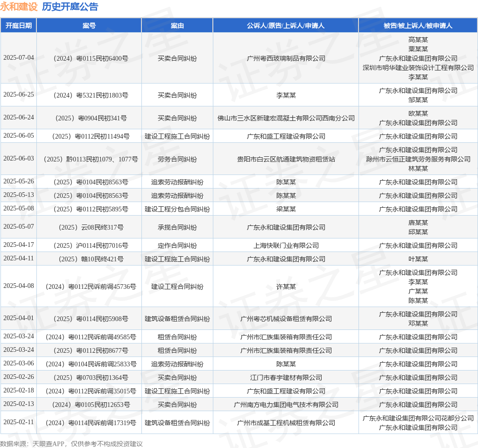Click plaintiff 贵阳市白云区航通建筑物资租赁站

(286, 159)
